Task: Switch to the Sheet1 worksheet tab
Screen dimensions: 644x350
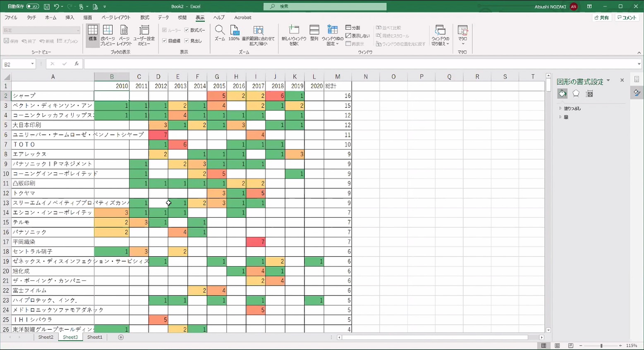Action: click(94, 337)
